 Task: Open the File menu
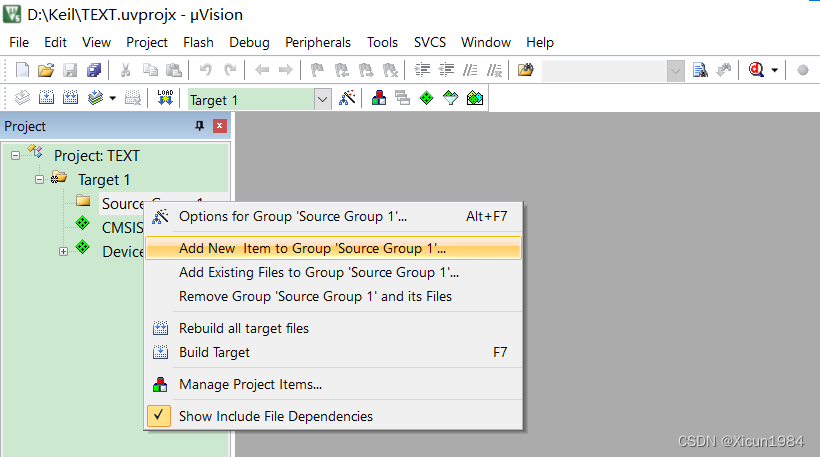pyautogui.click(x=19, y=42)
